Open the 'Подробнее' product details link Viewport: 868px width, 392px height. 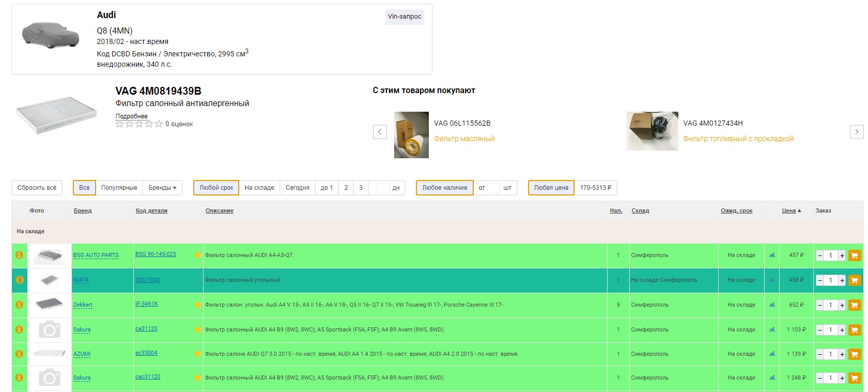131,116
